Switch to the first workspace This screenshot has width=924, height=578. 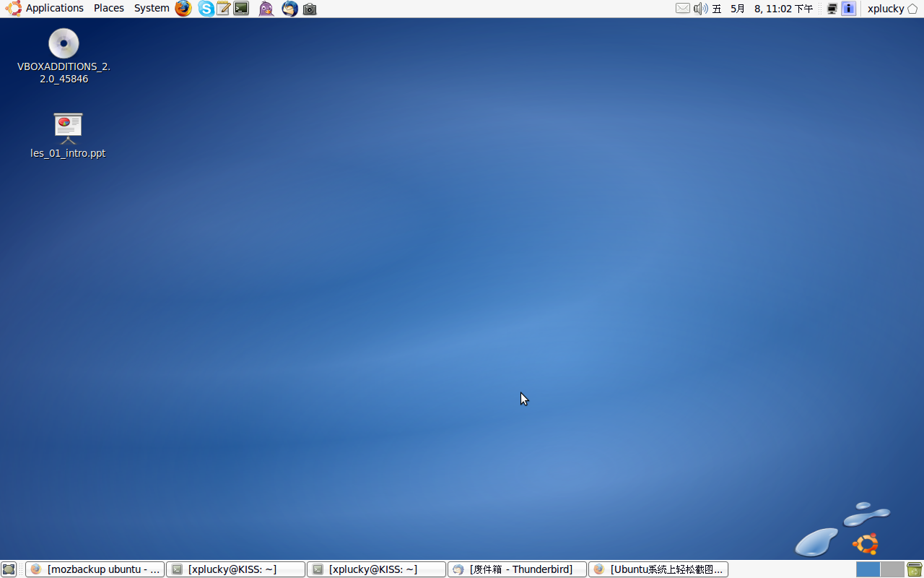[868, 569]
